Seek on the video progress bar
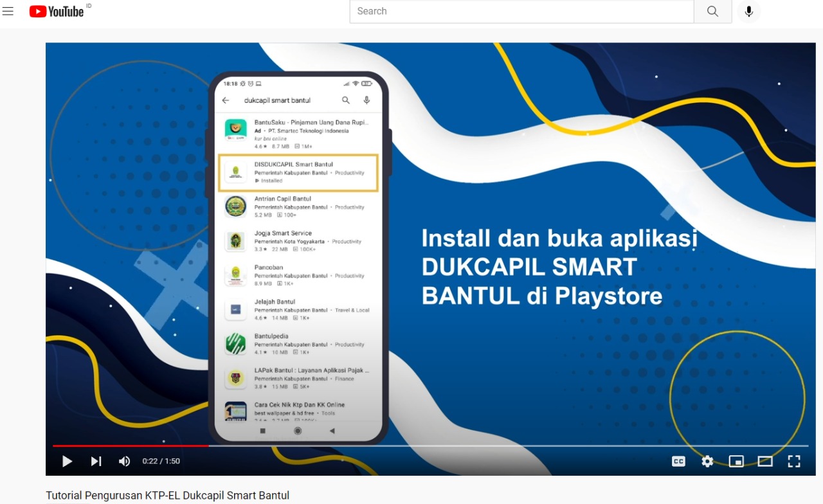 pyautogui.click(x=430, y=446)
